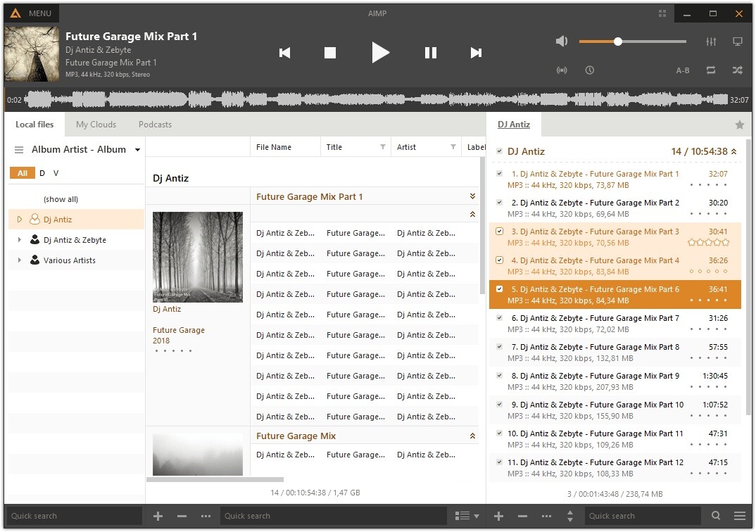Toggle repeat playback mode
This screenshot has width=756, height=532.
pyautogui.click(x=711, y=70)
